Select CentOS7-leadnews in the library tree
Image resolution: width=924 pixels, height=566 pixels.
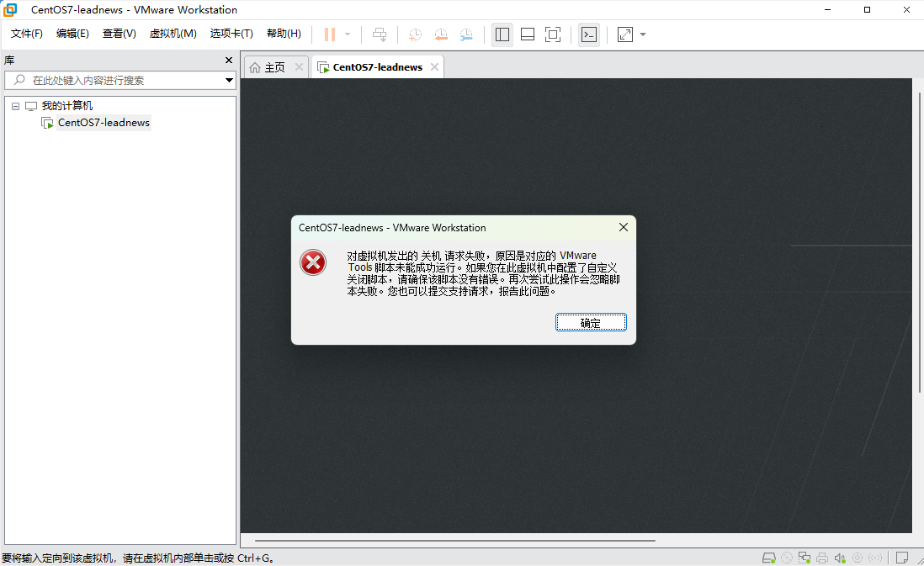(104, 123)
